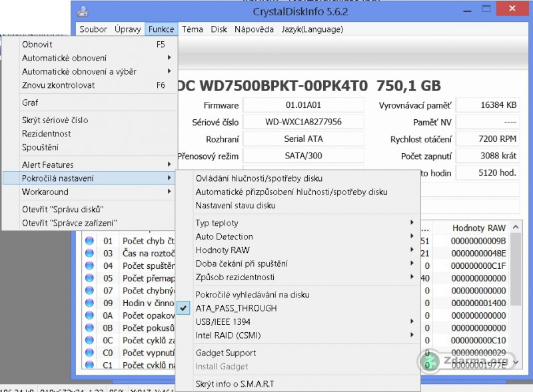
Task: Click the blue status orb for attribute 04
Action: [x=89, y=266]
